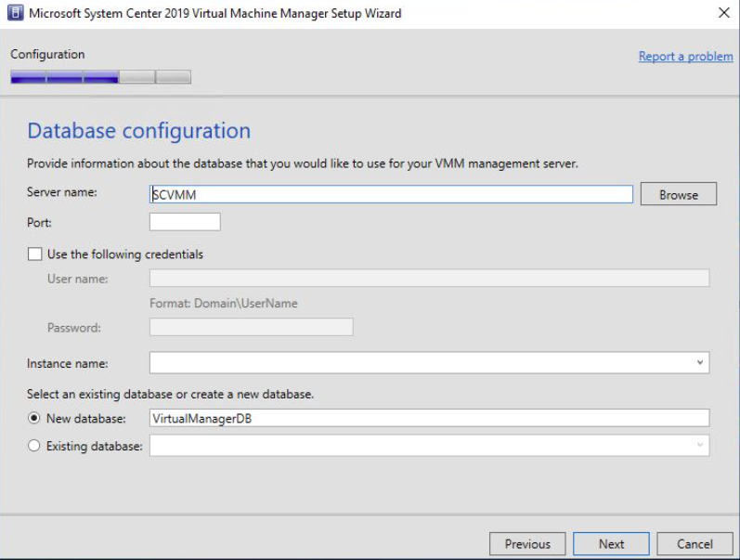Click the Port label
Viewport: 740px width, 560px height.
click(x=39, y=223)
